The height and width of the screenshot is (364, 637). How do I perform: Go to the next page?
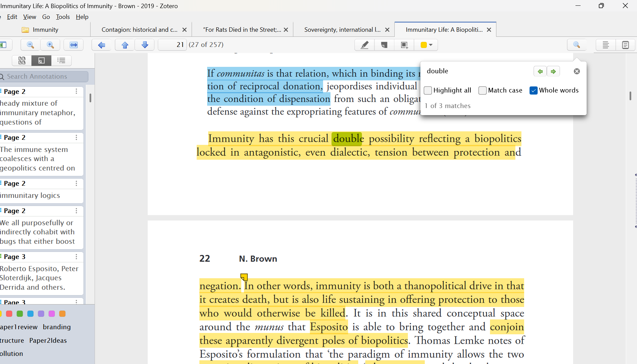tap(145, 45)
